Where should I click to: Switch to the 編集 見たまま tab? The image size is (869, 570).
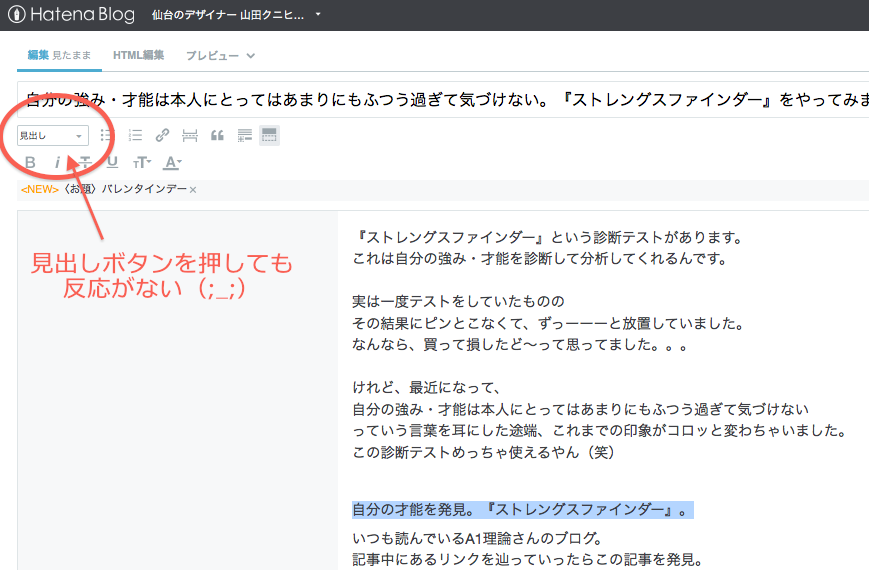pyautogui.click(x=59, y=55)
